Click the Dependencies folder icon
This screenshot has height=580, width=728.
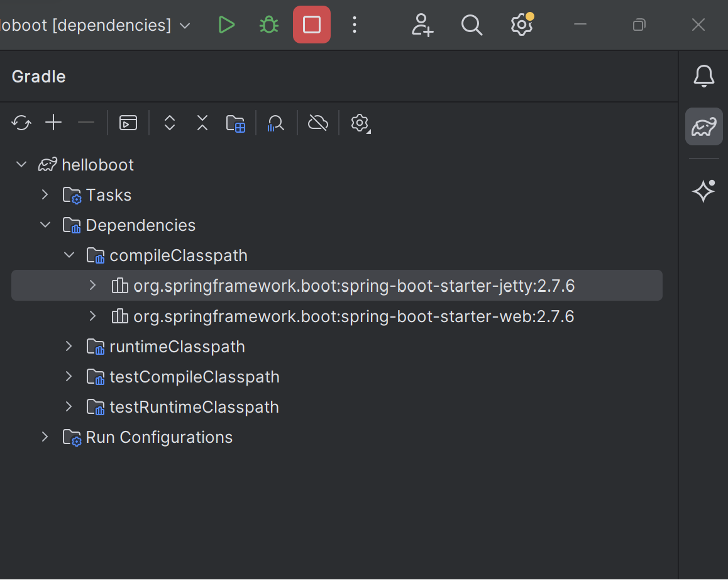pyautogui.click(x=72, y=225)
